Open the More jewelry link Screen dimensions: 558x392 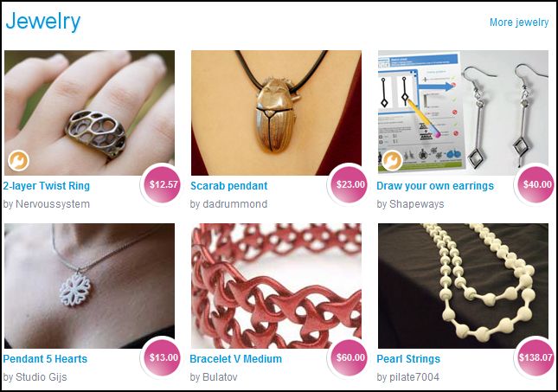tap(519, 22)
